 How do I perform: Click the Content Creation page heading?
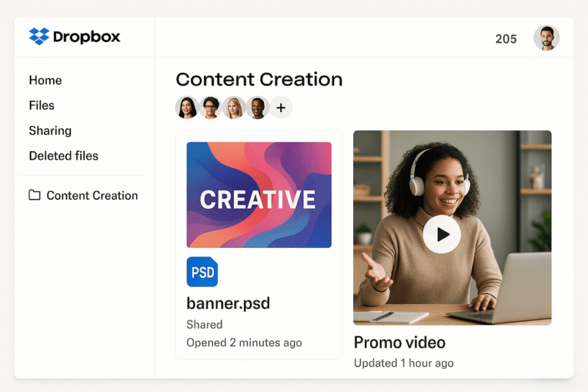click(259, 79)
